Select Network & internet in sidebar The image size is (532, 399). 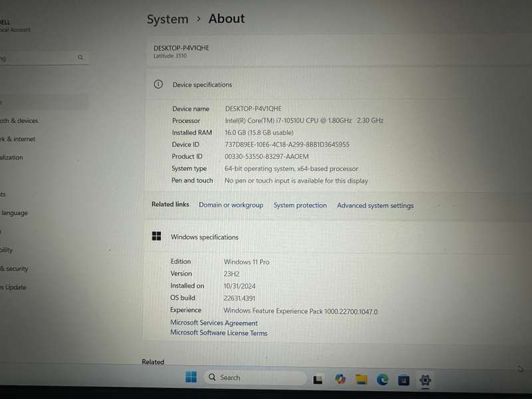[x=18, y=139]
